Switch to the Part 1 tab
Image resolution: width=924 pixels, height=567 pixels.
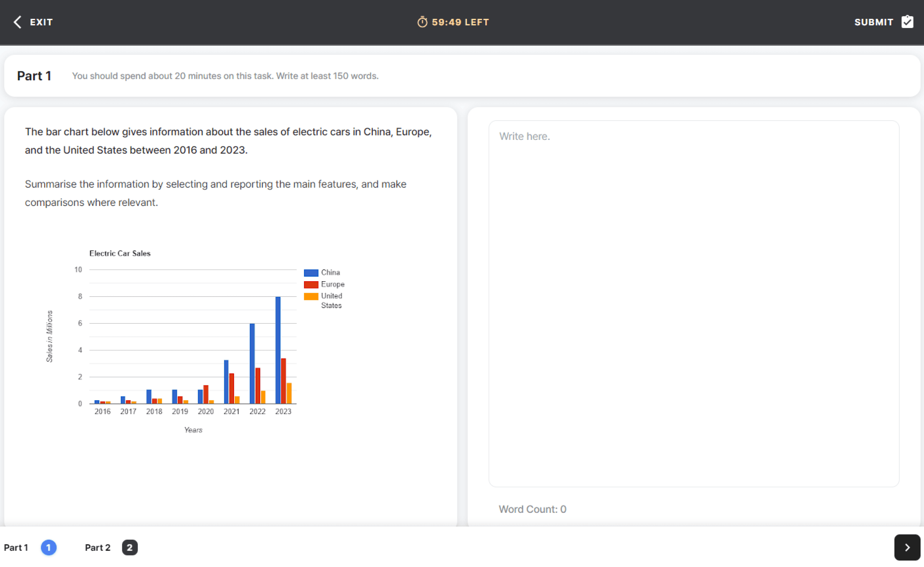click(16, 547)
